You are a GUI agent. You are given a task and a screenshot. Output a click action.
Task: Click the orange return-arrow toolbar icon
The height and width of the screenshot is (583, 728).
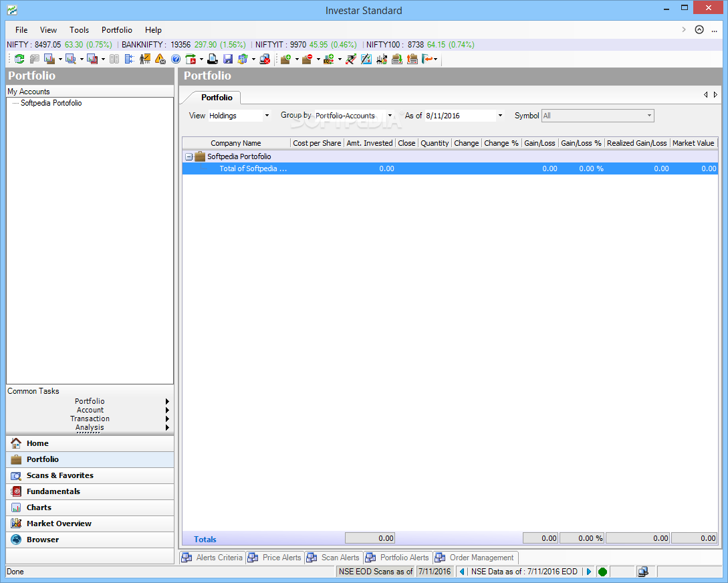click(427, 59)
